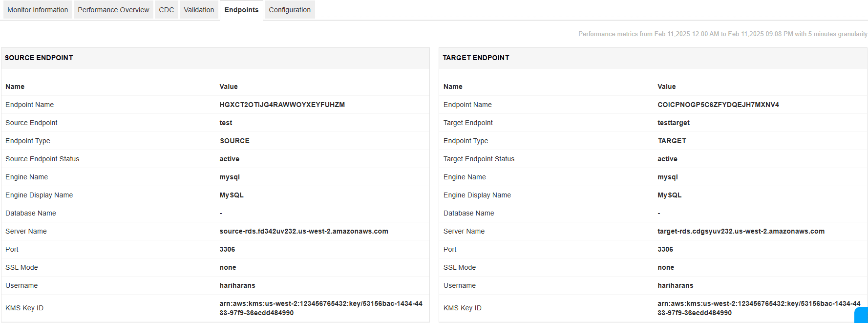The width and height of the screenshot is (868, 323).
Task: Click the TARGET ENDPOINT panel header
Action: (x=476, y=58)
